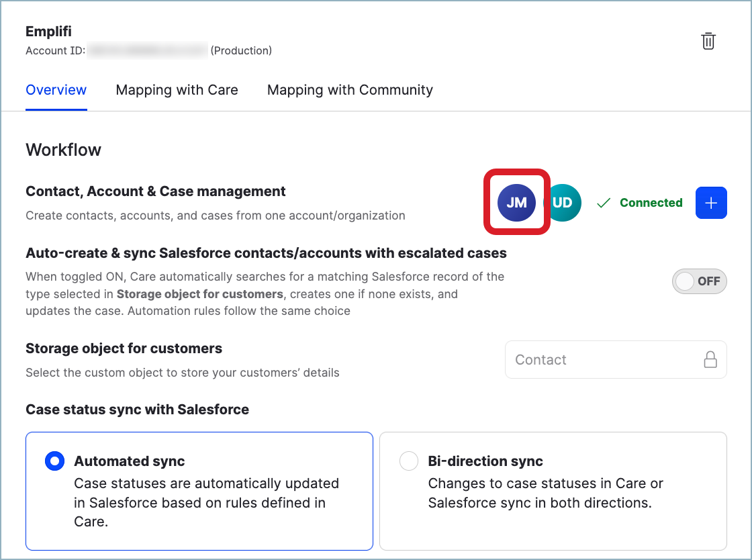Viewport: 752px width, 560px height.
Task: Click the Emplifi account name
Action: point(48,32)
